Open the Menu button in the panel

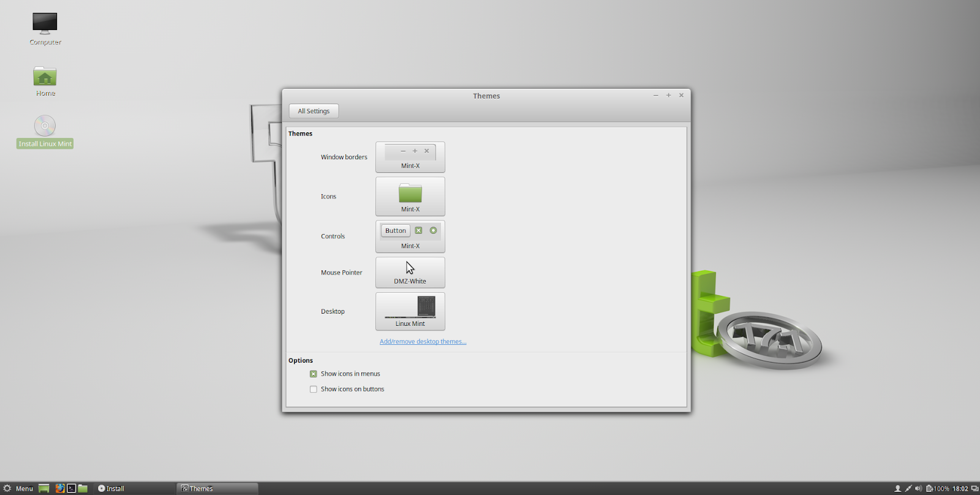pos(18,488)
